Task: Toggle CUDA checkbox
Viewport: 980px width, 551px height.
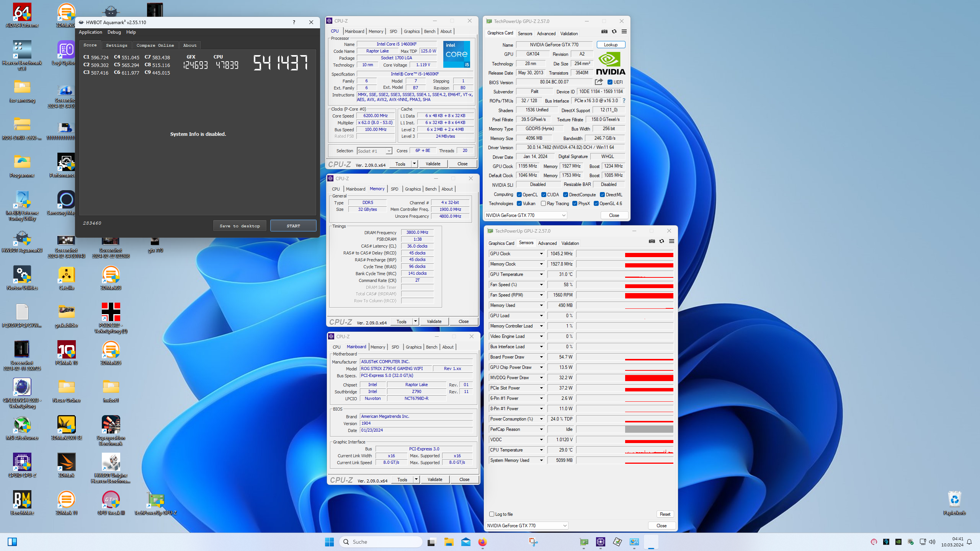Action: 544,195
